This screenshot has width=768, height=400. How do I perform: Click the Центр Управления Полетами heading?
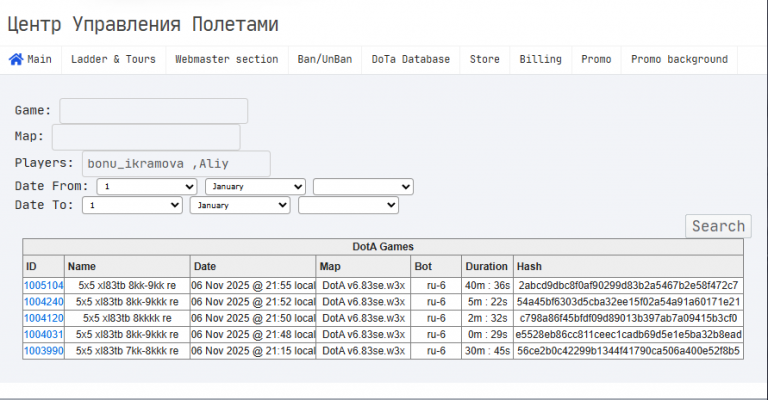click(143, 24)
